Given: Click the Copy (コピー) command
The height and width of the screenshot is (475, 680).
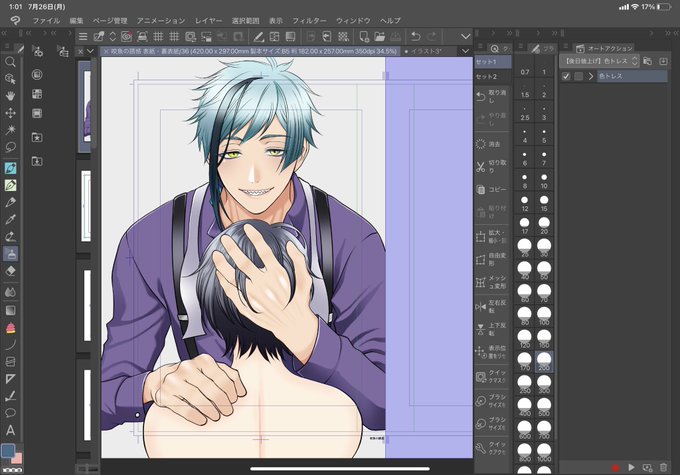Looking at the screenshot, I should (x=492, y=190).
